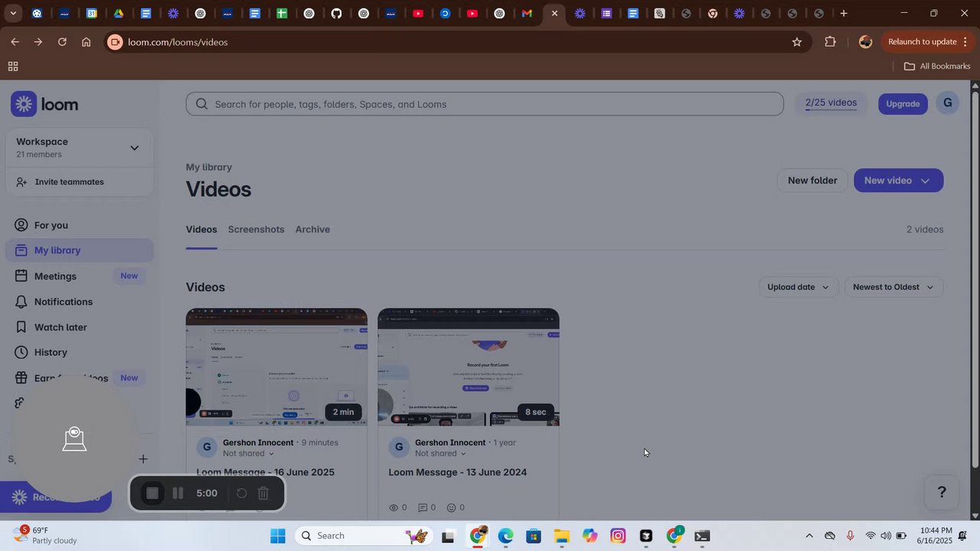The image size is (980, 551).
Task: Stop the Loom recording
Action: (x=152, y=494)
